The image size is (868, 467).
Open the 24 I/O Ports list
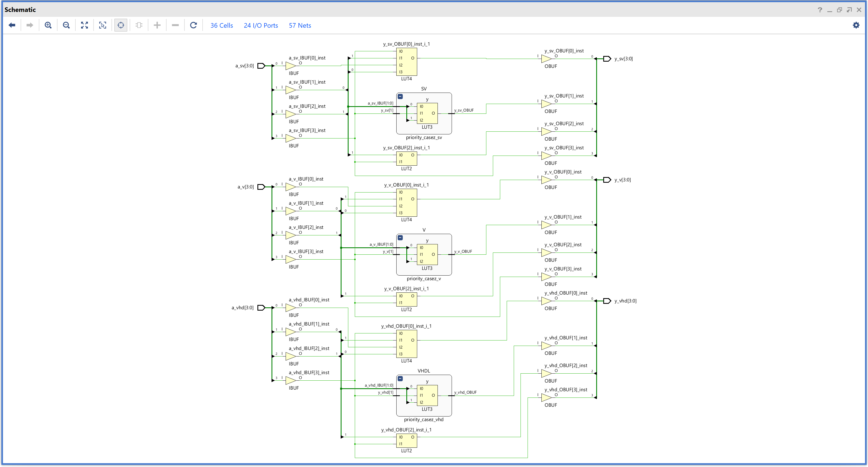click(x=261, y=25)
